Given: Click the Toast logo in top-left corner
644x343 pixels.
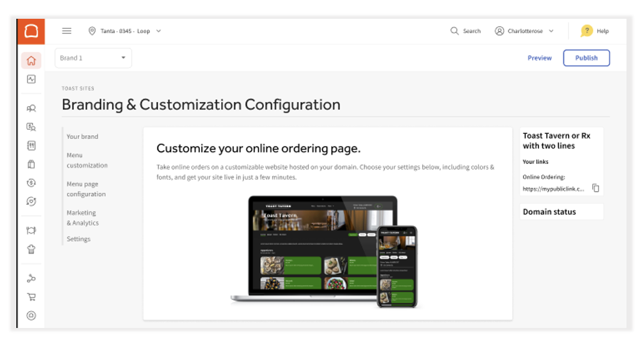Looking at the screenshot, I should point(31,31).
